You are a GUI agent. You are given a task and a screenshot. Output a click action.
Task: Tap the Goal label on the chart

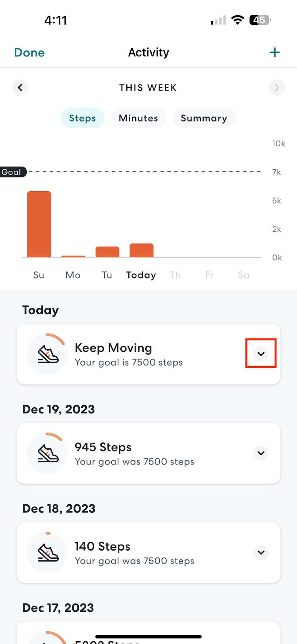(12, 172)
